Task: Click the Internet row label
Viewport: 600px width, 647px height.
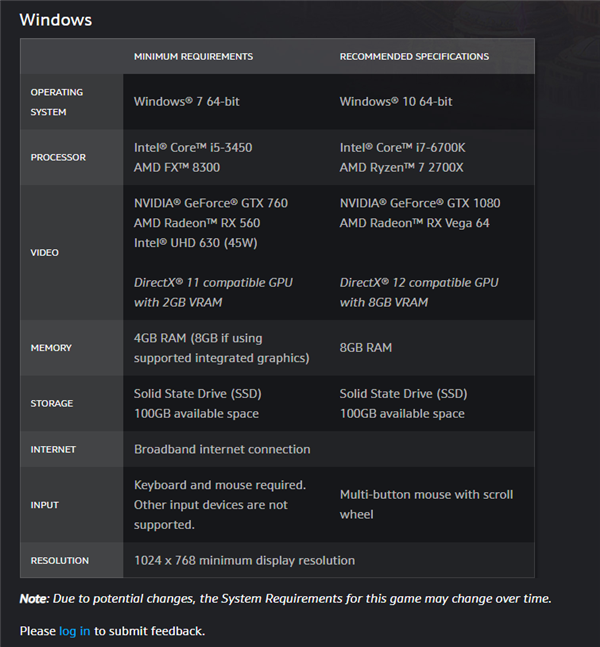Action: [53, 450]
